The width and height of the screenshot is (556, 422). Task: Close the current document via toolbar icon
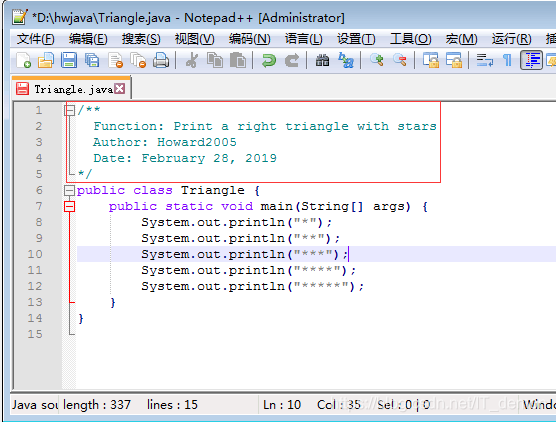(115, 60)
